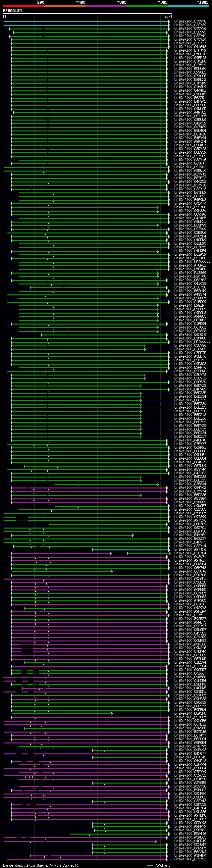
Task: Select label 'UniRef100_A4S374'
Action: point(190,294)
